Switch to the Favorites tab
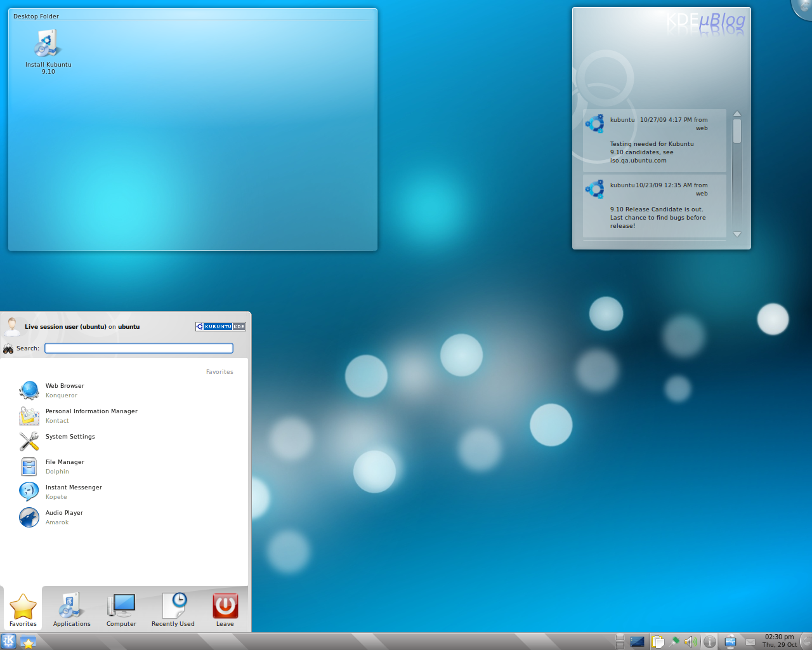Image resolution: width=812 pixels, height=650 pixels. tap(23, 609)
